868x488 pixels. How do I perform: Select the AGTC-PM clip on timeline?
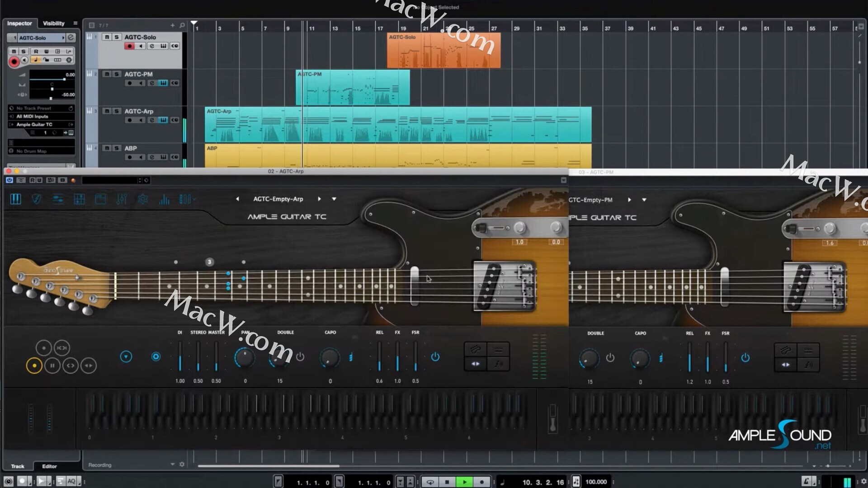(353, 87)
